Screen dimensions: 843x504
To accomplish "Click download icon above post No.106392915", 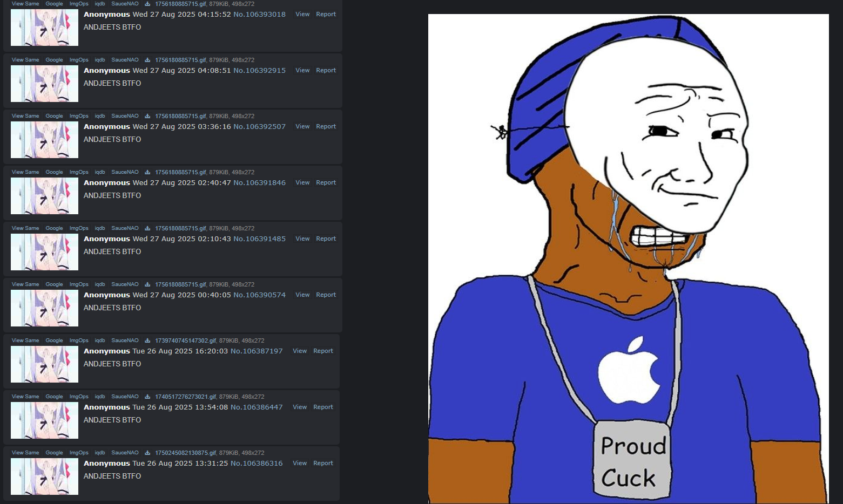I will [x=147, y=60].
